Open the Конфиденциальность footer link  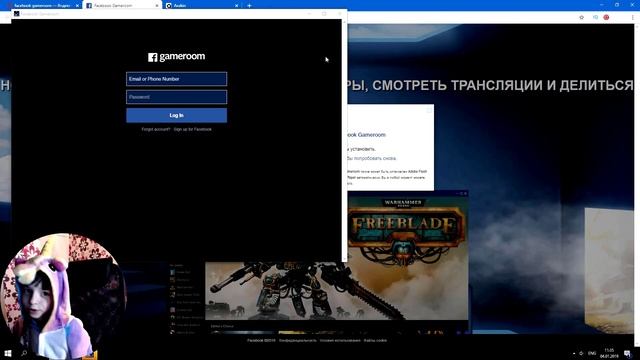[298, 340]
